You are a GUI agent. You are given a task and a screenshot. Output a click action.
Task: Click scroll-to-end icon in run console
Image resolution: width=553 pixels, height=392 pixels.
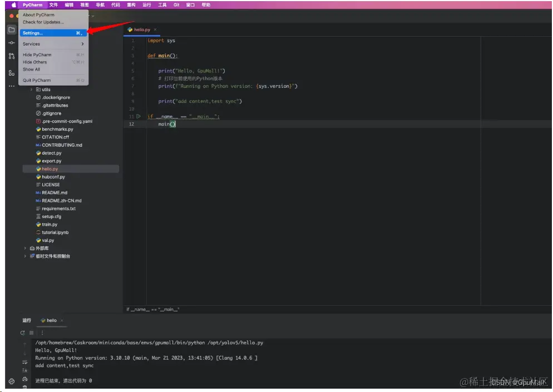24,370
